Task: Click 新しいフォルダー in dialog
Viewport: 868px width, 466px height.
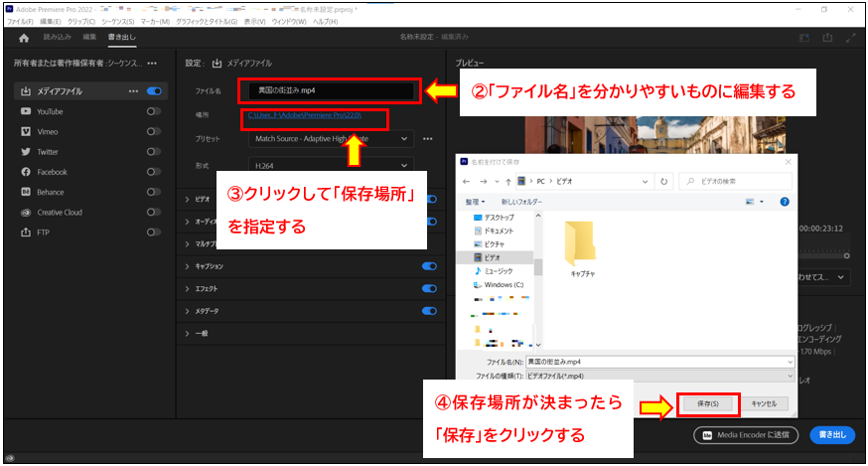Action: coord(521,202)
